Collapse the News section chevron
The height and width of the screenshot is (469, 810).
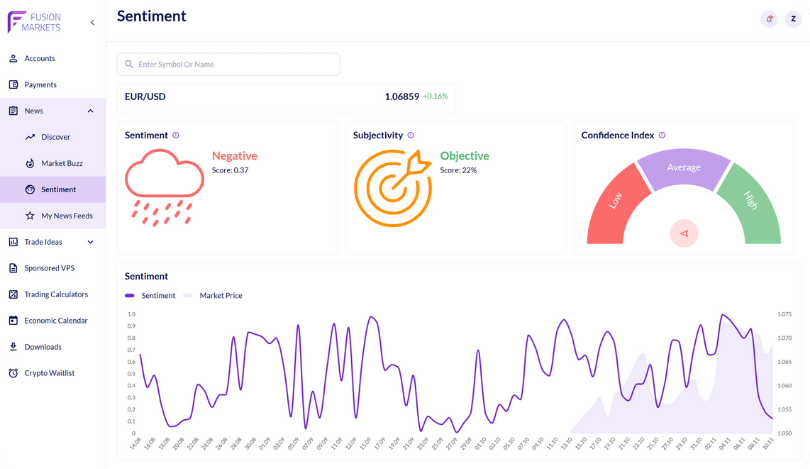(x=90, y=111)
